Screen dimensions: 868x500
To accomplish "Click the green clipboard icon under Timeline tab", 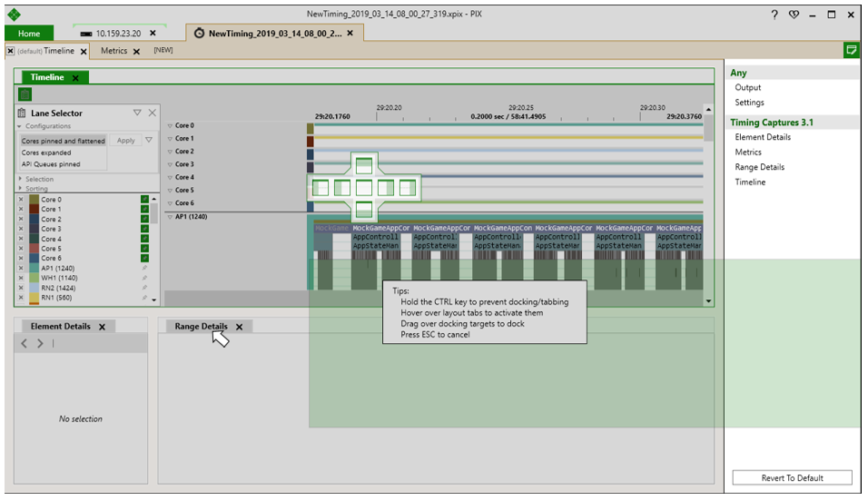I will click(25, 94).
